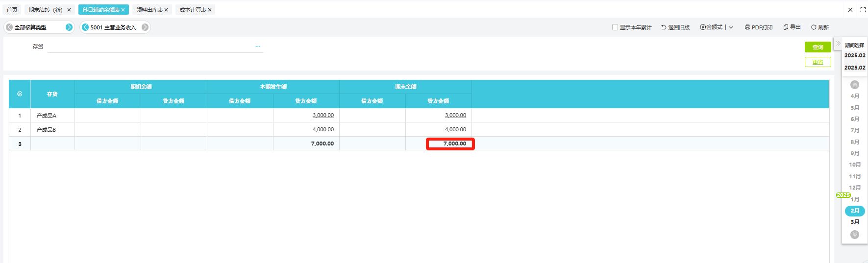Select 9月 in the period list
This screenshot has width=868, height=263.
(x=855, y=153)
